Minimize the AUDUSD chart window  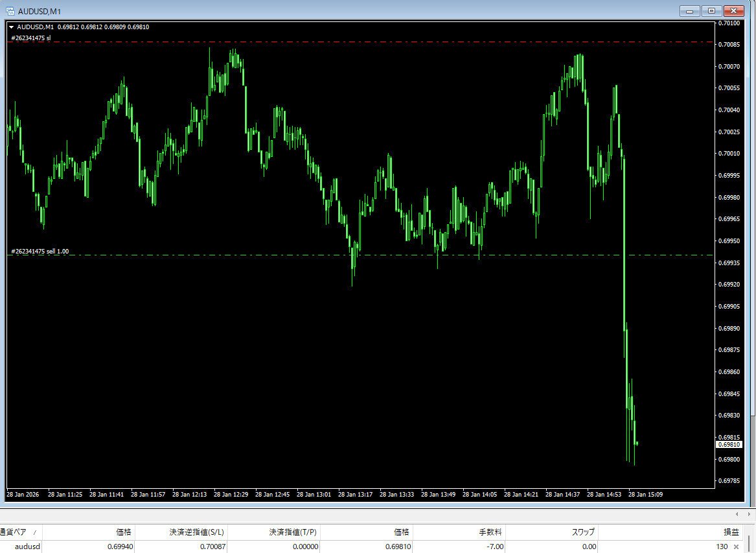[x=689, y=11]
